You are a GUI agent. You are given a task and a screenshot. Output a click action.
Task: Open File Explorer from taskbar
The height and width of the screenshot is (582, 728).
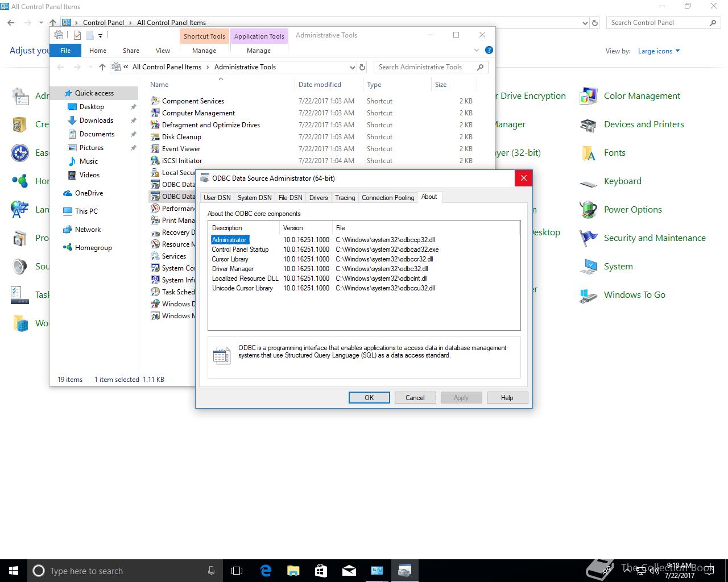pyautogui.click(x=293, y=571)
